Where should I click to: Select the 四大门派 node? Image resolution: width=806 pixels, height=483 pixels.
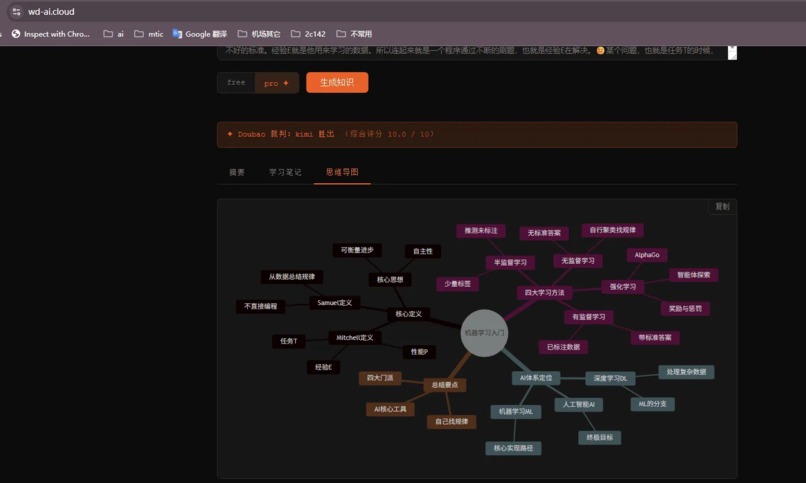pyautogui.click(x=380, y=378)
